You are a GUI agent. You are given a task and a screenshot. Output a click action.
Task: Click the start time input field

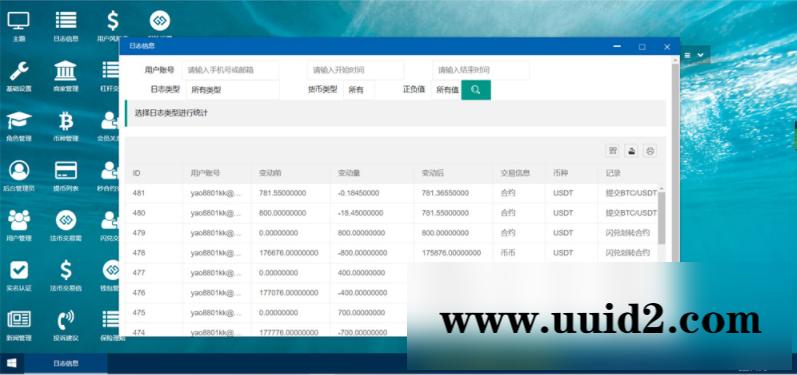pos(356,70)
